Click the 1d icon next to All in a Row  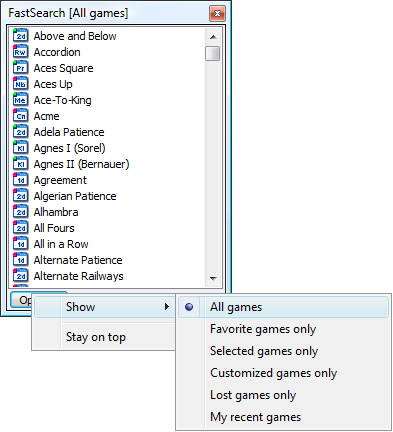(20, 244)
